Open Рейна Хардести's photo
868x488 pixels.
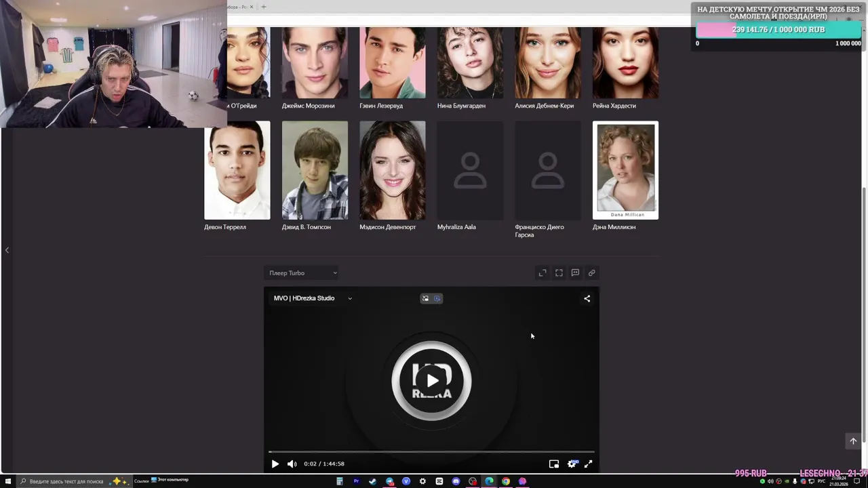click(625, 62)
